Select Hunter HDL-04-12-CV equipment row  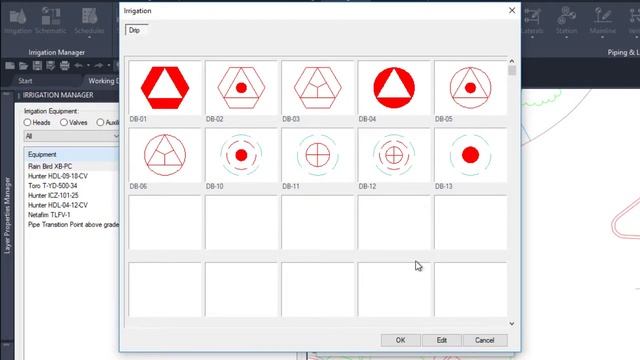pos(58,205)
